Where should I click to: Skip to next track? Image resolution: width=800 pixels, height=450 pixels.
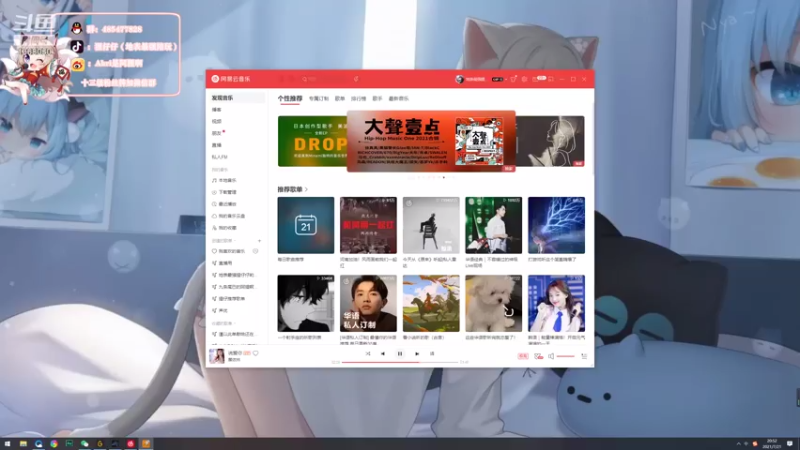(x=417, y=354)
